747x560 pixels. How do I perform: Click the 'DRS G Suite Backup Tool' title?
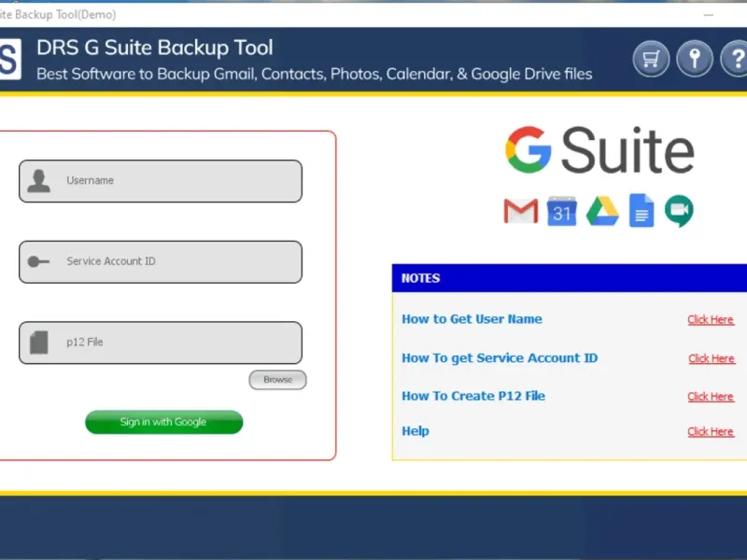(x=155, y=49)
